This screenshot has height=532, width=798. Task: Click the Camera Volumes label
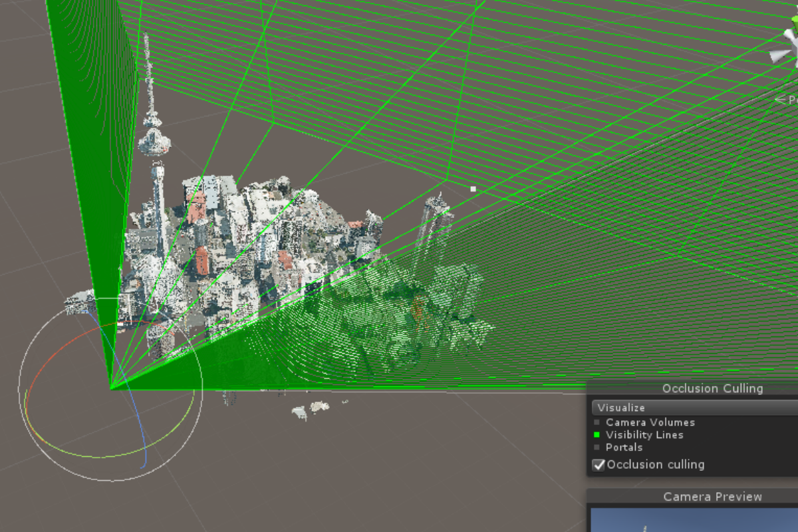pos(650,422)
